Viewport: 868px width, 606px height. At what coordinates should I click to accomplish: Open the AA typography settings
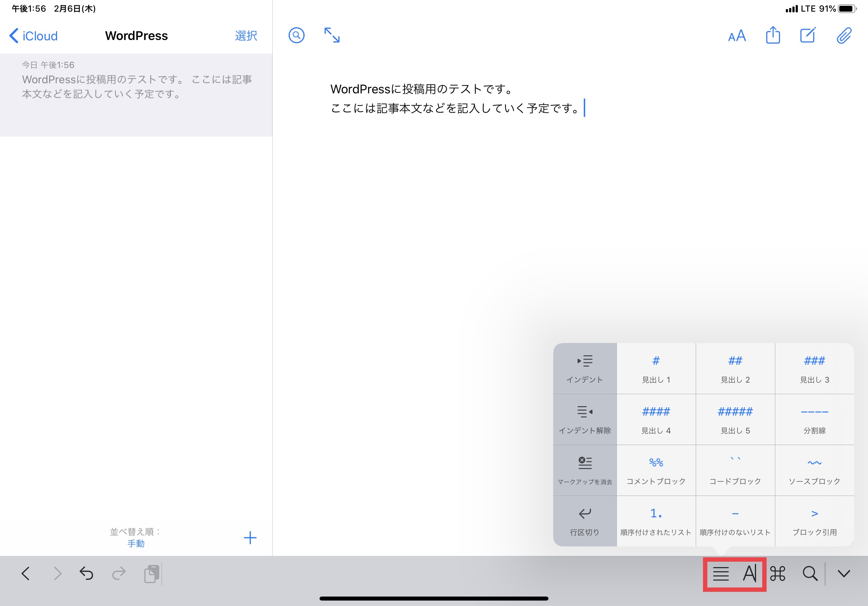[x=736, y=36]
